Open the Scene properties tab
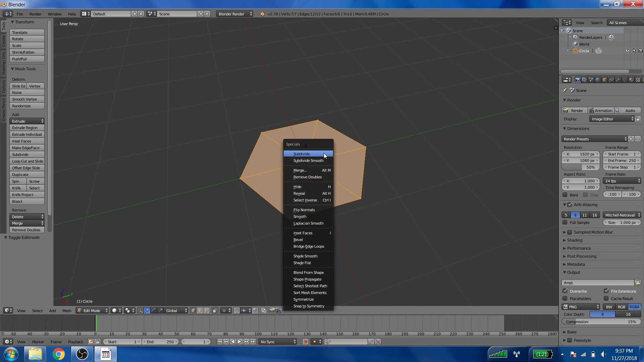This screenshot has height=362, width=644. click(591, 80)
